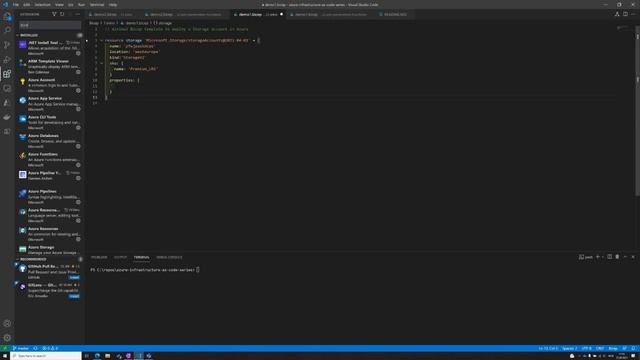The height and width of the screenshot is (360, 640).
Task: Refresh the extensions list
Action: (x=62, y=14)
